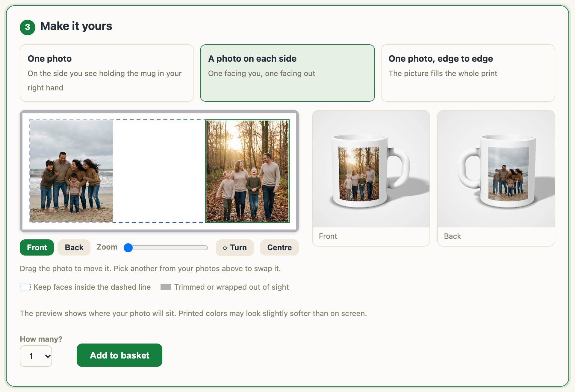Click the Zoom slider handle
575x392 pixels.
pyautogui.click(x=128, y=247)
